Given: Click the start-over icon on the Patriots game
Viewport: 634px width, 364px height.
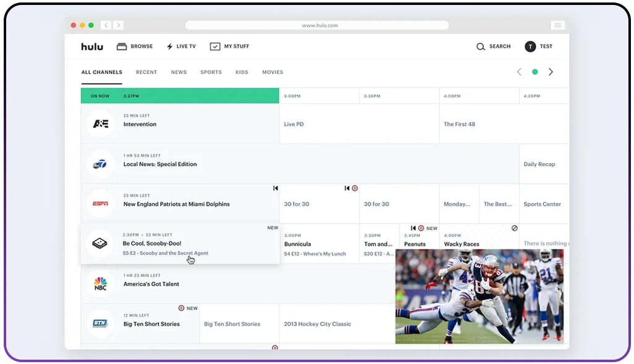Looking at the screenshot, I should [x=276, y=188].
